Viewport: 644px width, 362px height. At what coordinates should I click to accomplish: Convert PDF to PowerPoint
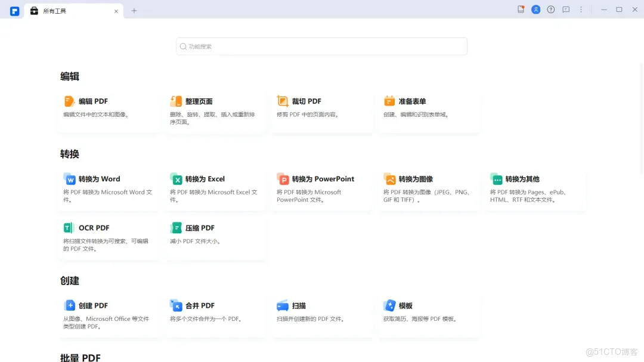(323, 178)
